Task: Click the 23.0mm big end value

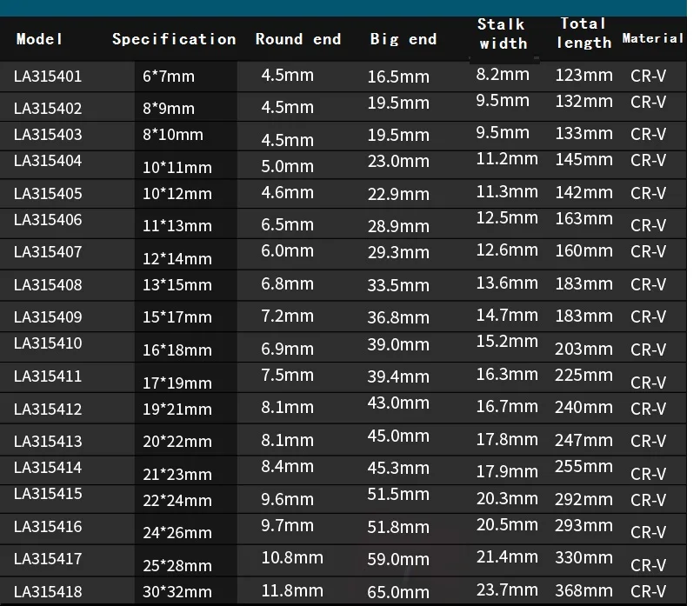Action: 398,161
